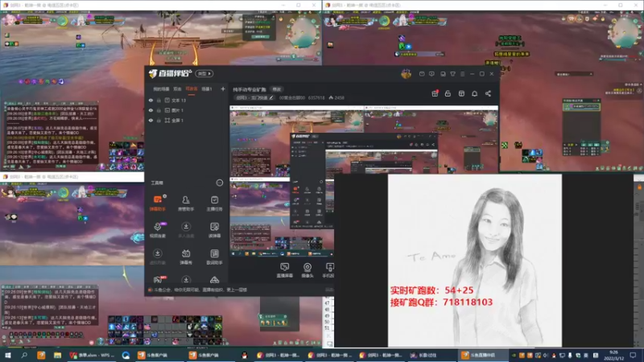
Task: Open the 弹幕秀 danmaku show tool
Action: pos(186,256)
